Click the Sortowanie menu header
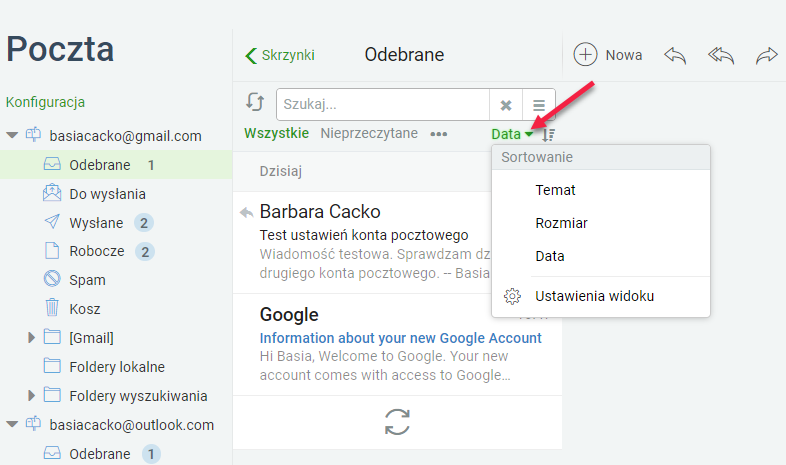The width and height of the screenshot is (786, 465). coord(601,157)
